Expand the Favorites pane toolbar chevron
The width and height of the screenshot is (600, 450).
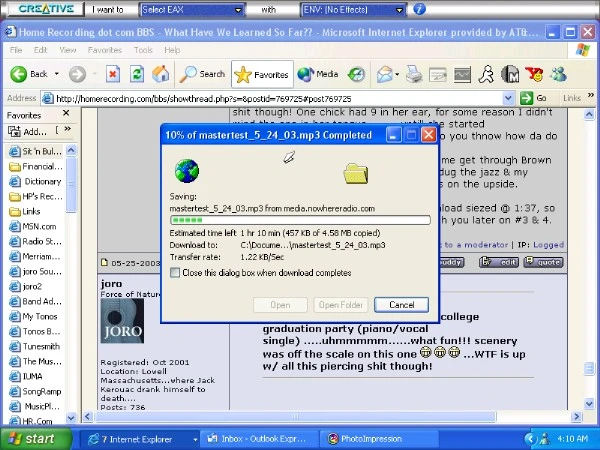[x=68, y=129]
